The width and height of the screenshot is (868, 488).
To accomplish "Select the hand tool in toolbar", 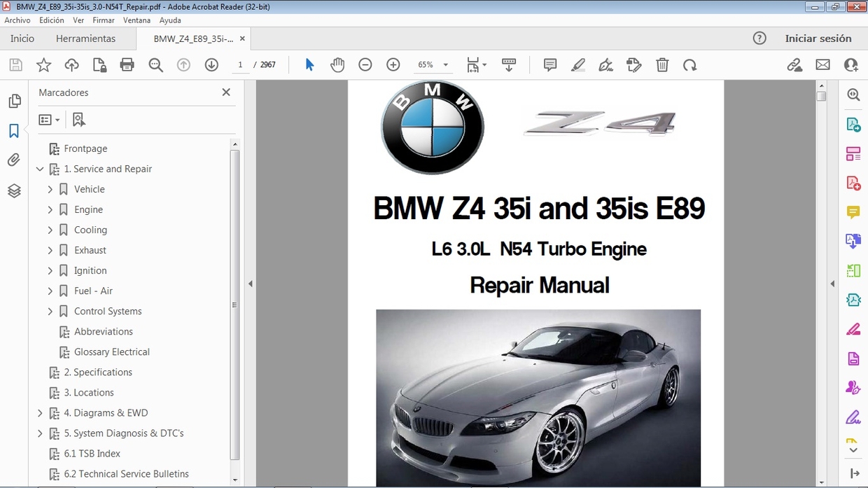I will 337,64.
